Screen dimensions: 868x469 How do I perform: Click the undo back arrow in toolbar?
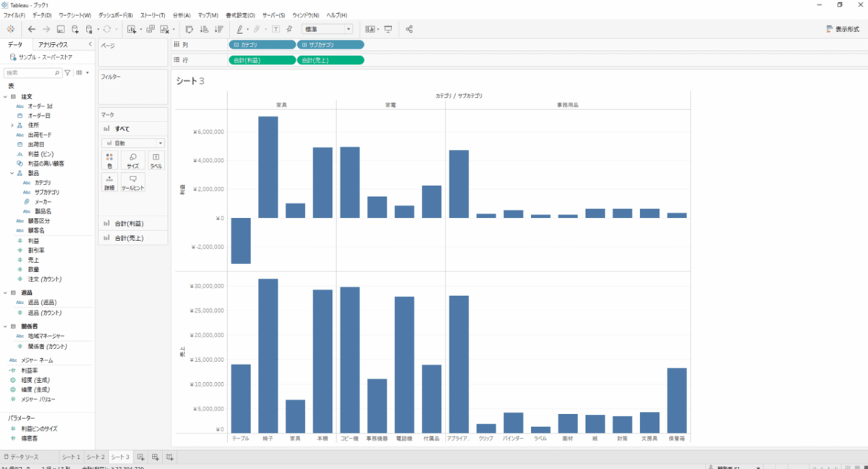pos(31,29)
